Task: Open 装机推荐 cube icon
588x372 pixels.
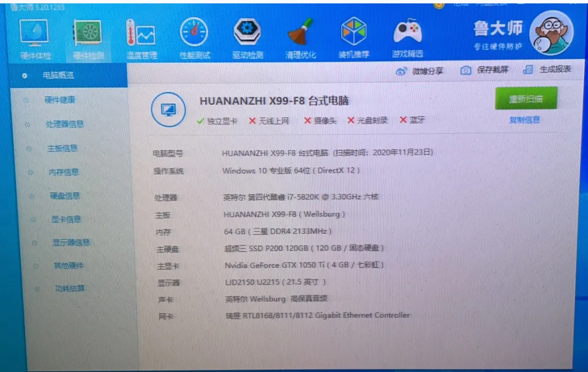Action: click(354, 31)
